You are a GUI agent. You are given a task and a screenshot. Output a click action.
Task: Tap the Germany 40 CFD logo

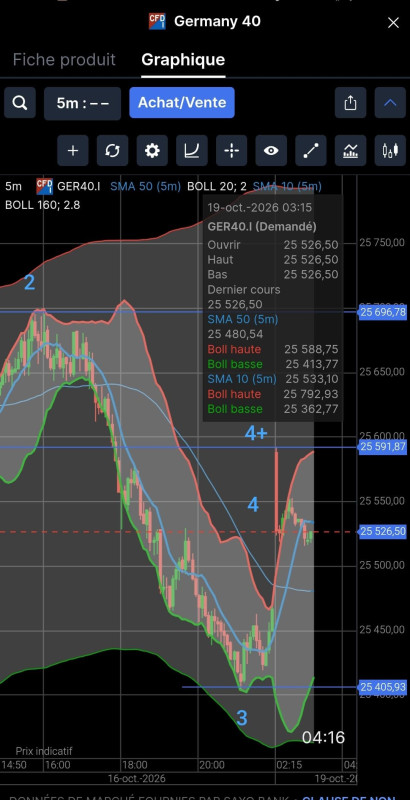point(157,21)
